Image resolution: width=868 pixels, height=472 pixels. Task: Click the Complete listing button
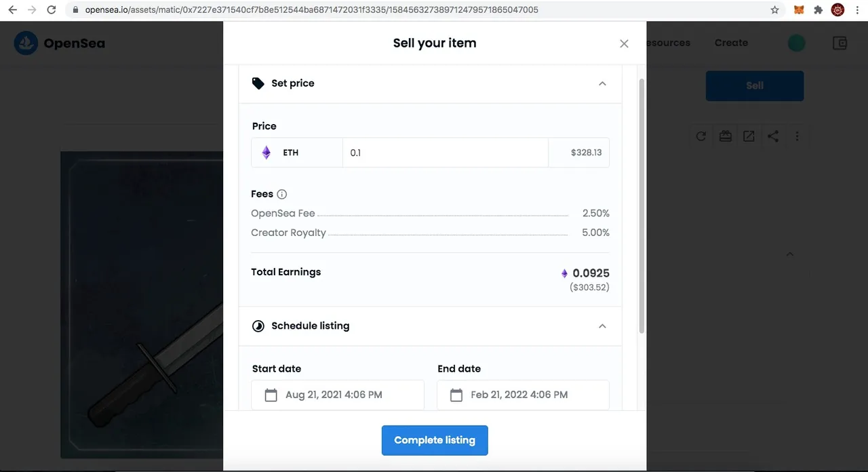point(435,440)
